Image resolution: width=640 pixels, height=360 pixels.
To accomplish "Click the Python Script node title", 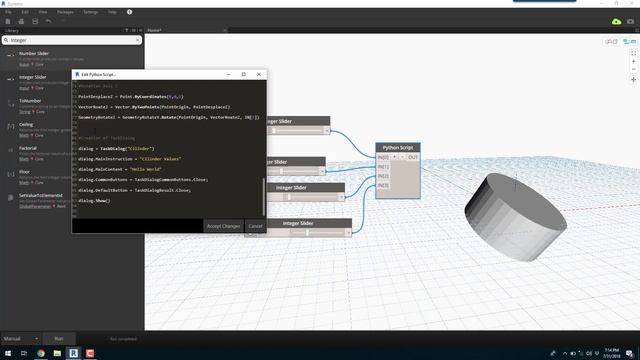I will coord(398,148).
